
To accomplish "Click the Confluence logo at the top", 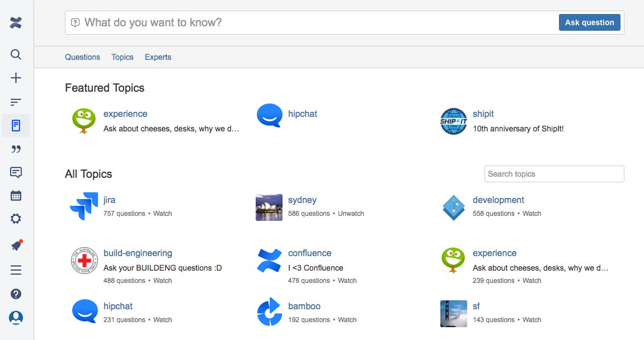I will 16,22.
